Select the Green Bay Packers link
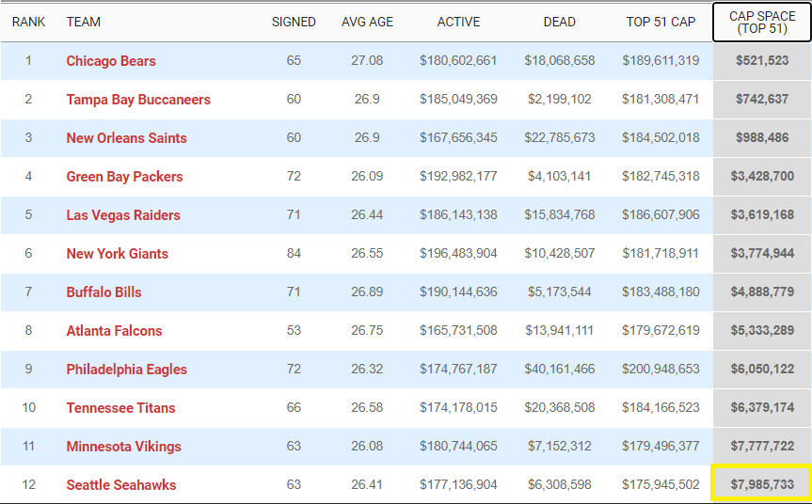Screen dimensions: 812x504 124,177
